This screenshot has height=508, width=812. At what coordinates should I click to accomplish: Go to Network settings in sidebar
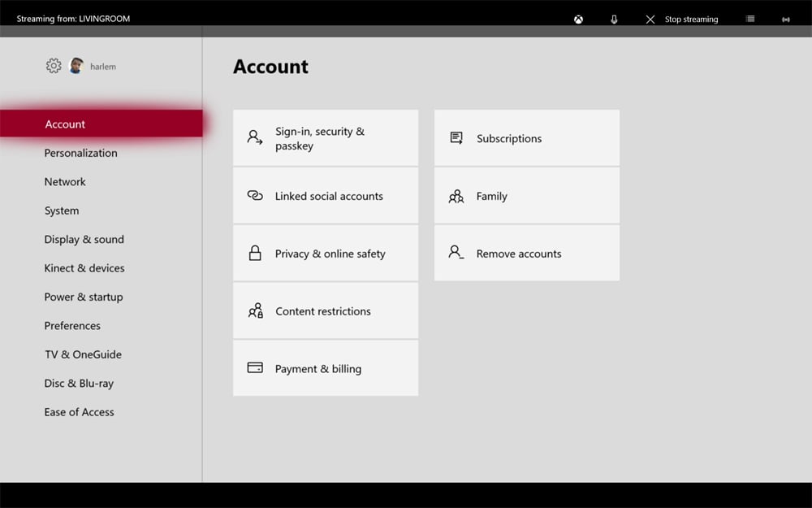tap(65, 182)
